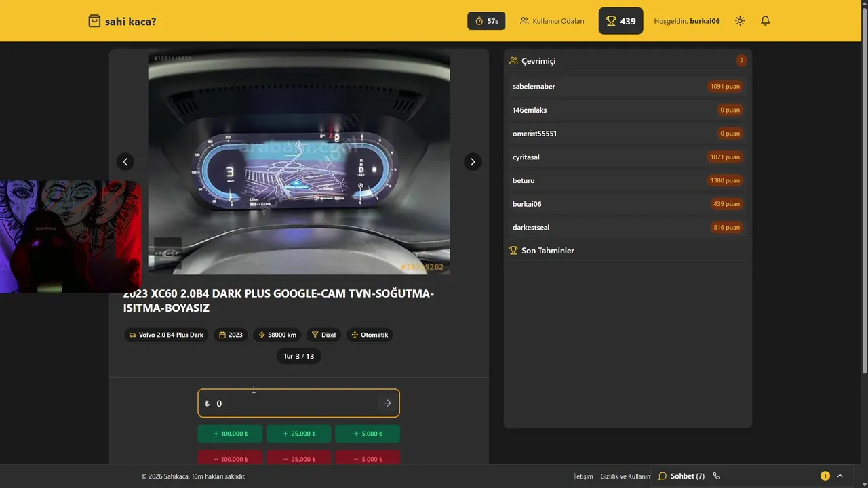868x488 pixels.
Task: Click the dashboard car photo
Action: 299,163
